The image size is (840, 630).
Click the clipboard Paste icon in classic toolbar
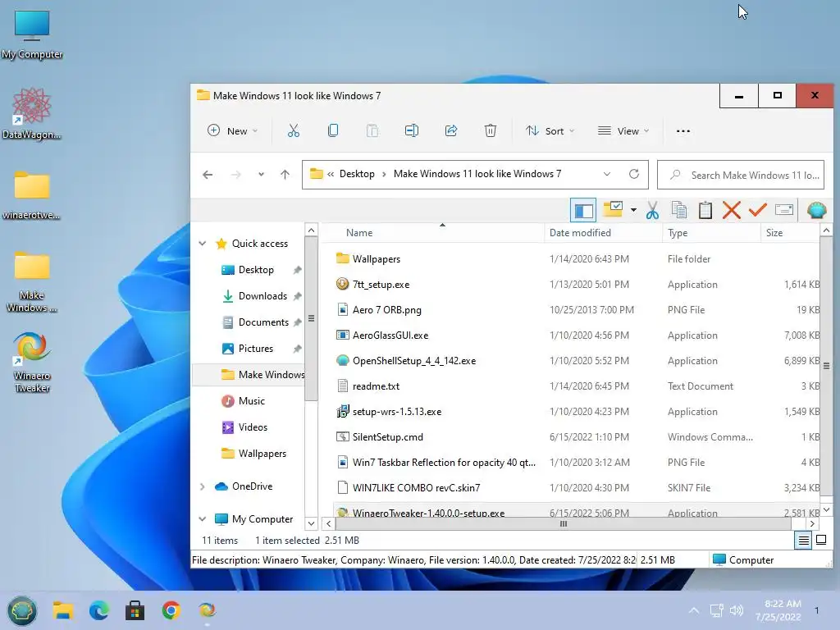705,210
